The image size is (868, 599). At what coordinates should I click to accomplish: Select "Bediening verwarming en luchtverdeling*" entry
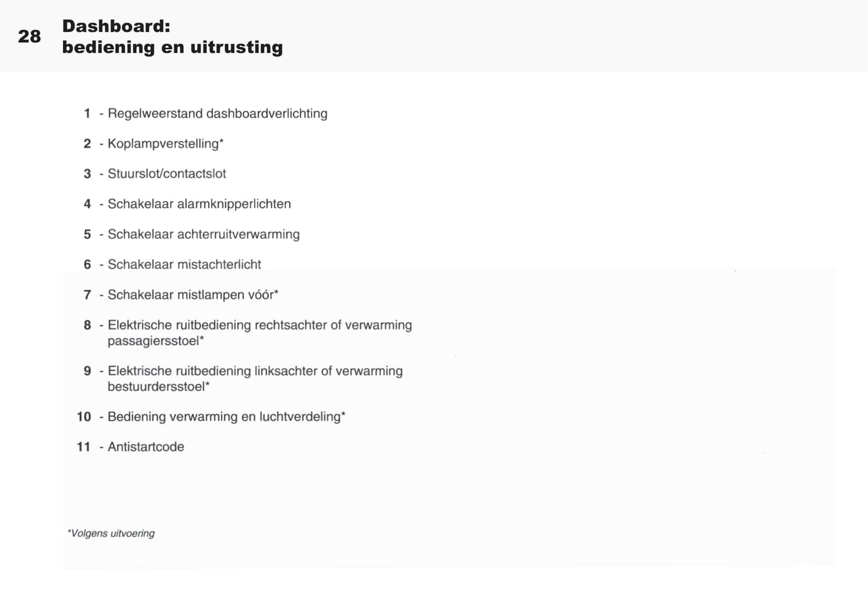(x=226, y=417)
